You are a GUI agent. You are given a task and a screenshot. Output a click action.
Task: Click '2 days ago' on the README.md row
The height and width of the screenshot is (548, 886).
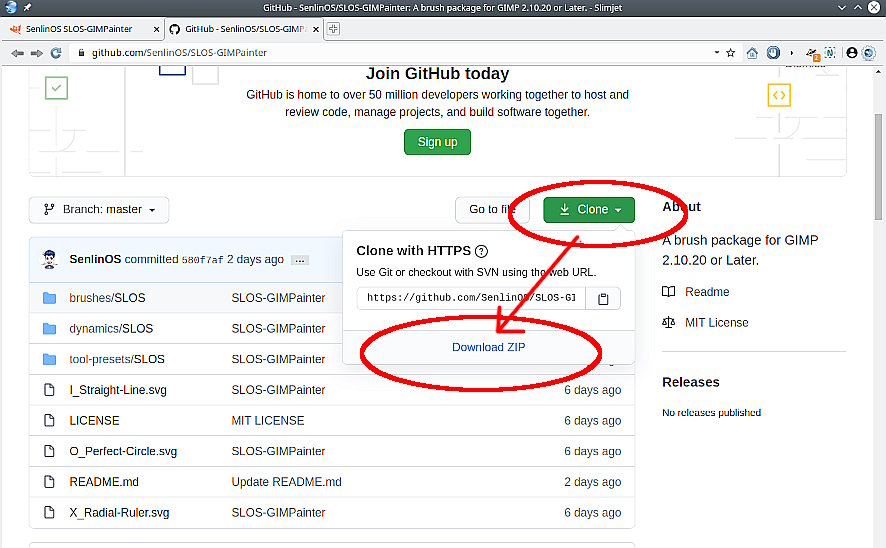coord(593,482)
